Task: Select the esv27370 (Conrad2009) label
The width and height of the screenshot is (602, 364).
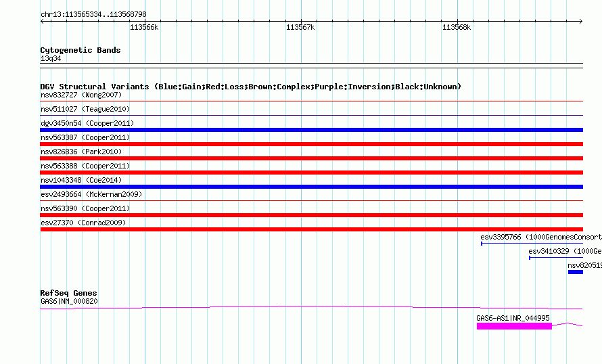Action: (x=83, y=223)
